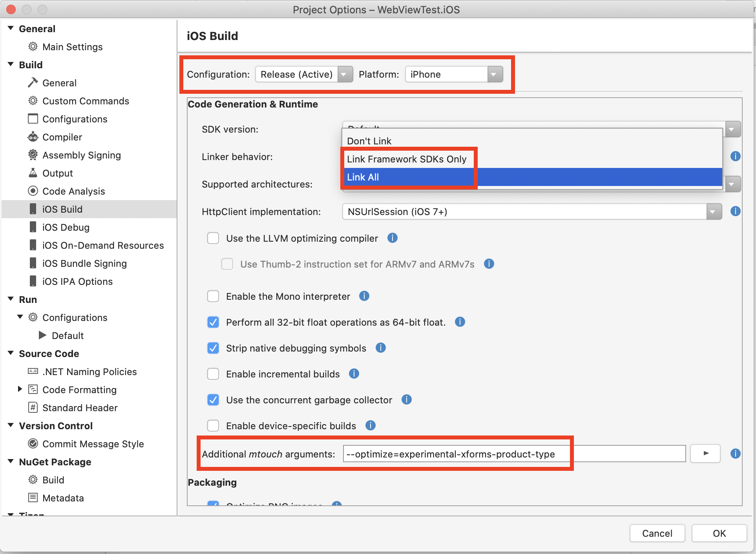This screenshot has height=554, width=756.
Task: Choose Don't Link from the linker list
Action: pos(369,141)
